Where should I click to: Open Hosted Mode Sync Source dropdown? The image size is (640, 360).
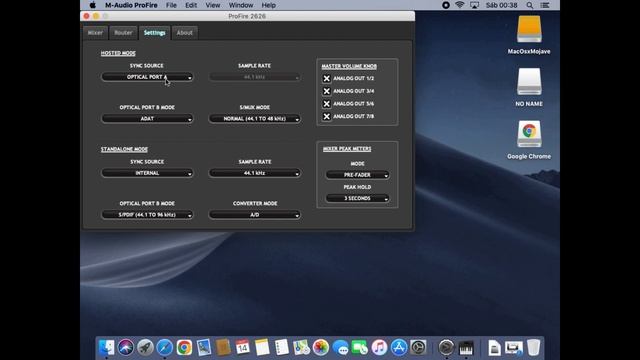tap(147, 77)
